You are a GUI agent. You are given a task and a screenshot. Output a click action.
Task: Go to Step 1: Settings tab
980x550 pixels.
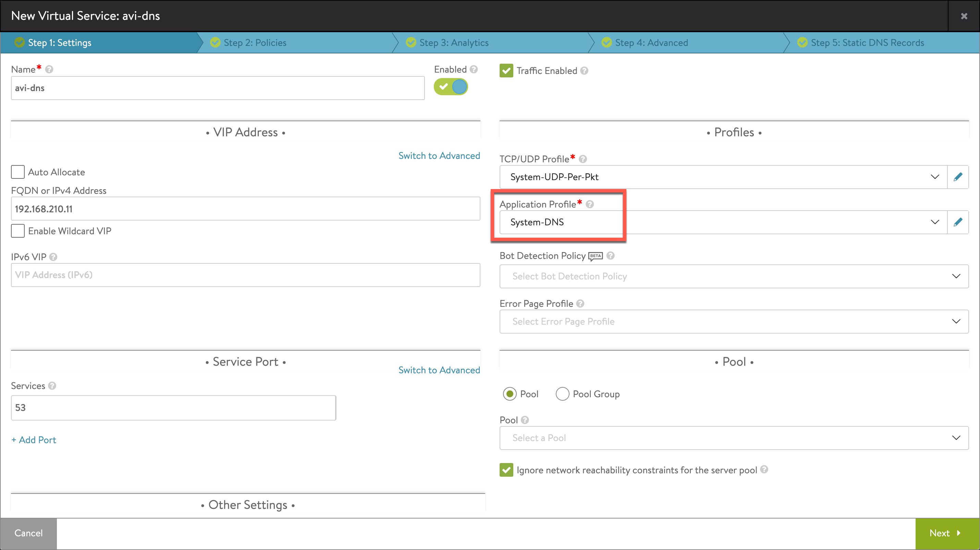point(99,42)
